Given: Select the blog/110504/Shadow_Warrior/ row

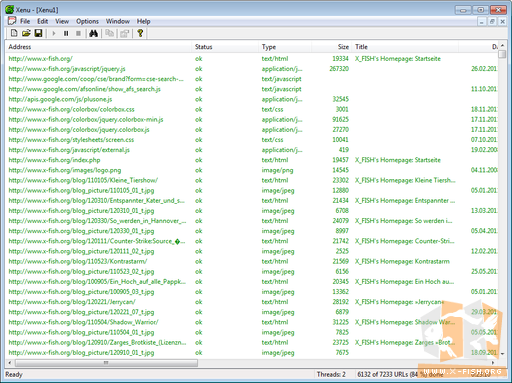Looking at the screenshot, I should (x=83, y=322).
